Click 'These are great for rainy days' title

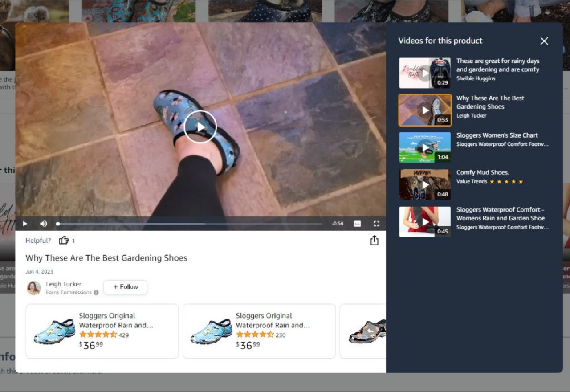[x=498, y=65]
